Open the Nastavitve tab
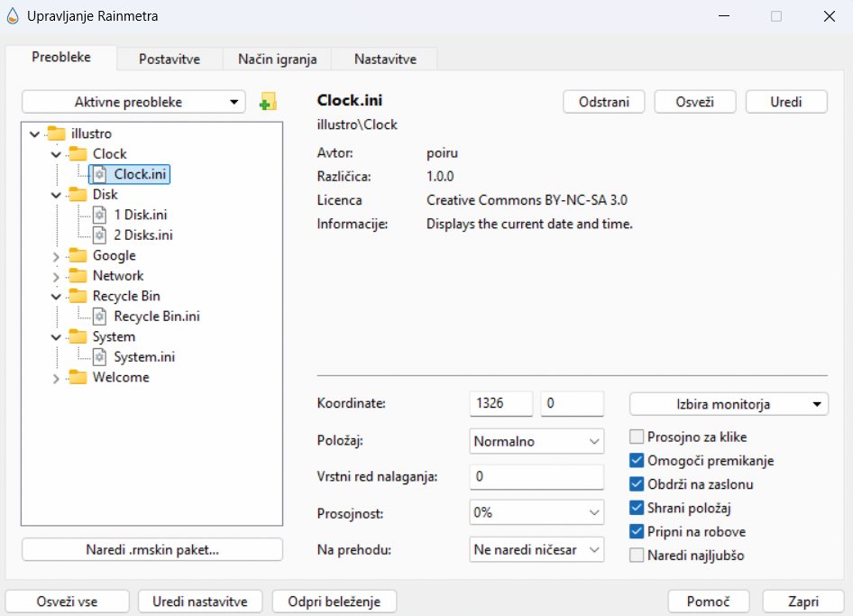This screenshot has height=616, width=853. click(385, 59)
